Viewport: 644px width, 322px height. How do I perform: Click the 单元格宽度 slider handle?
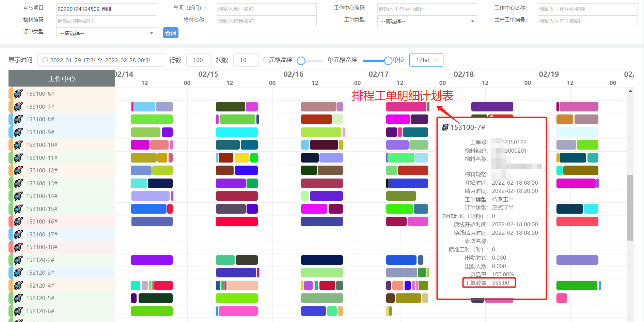tap(388, 60)
